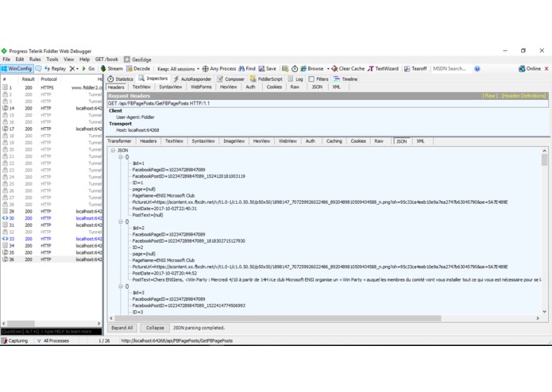Click the Collapse button
This screenshot has width=552, height=392.
[155, 328]
